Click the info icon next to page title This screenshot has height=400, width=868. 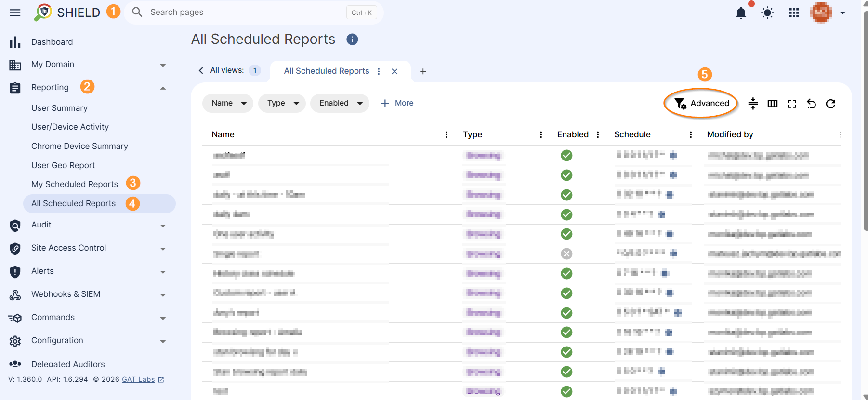coord(352,40)
